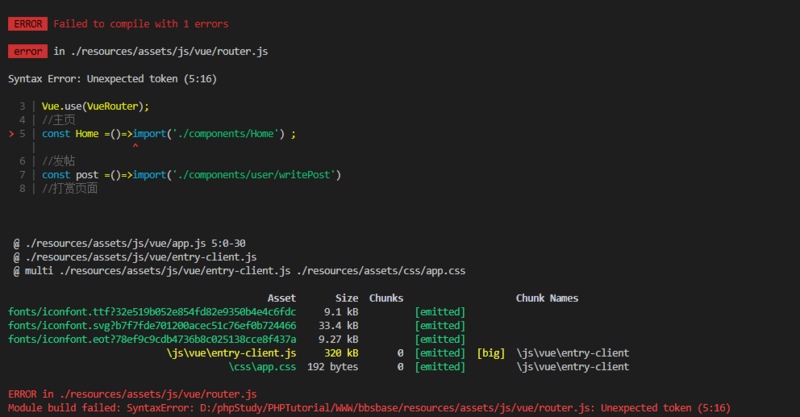Click asset '\css\app.css'
The height and width of the screenshot is (417, 800).
[262, 367]
